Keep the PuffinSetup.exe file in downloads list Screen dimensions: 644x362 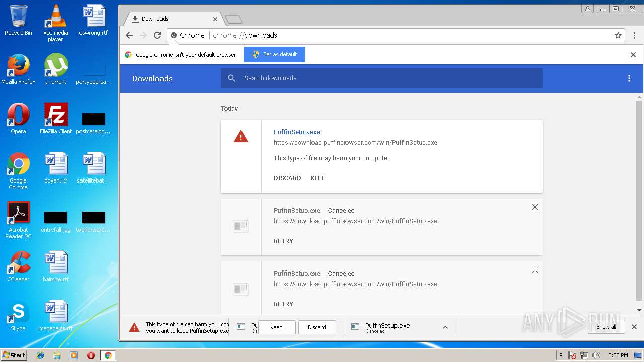click(x=318, y=178)
